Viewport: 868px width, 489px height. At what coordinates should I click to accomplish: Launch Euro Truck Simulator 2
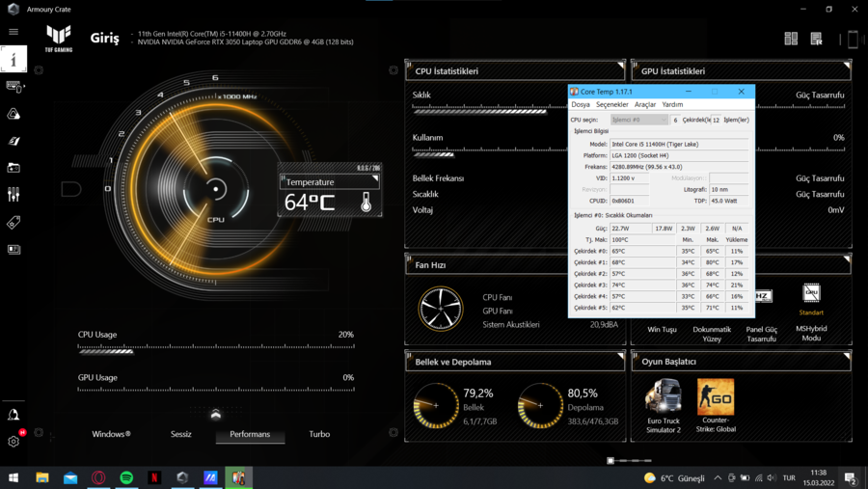click(x=663, y=396)
